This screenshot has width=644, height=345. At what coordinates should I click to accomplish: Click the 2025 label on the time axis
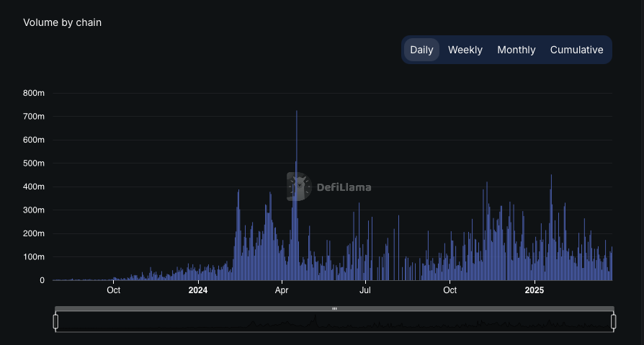pyautogui.click(x=535, y=290)
